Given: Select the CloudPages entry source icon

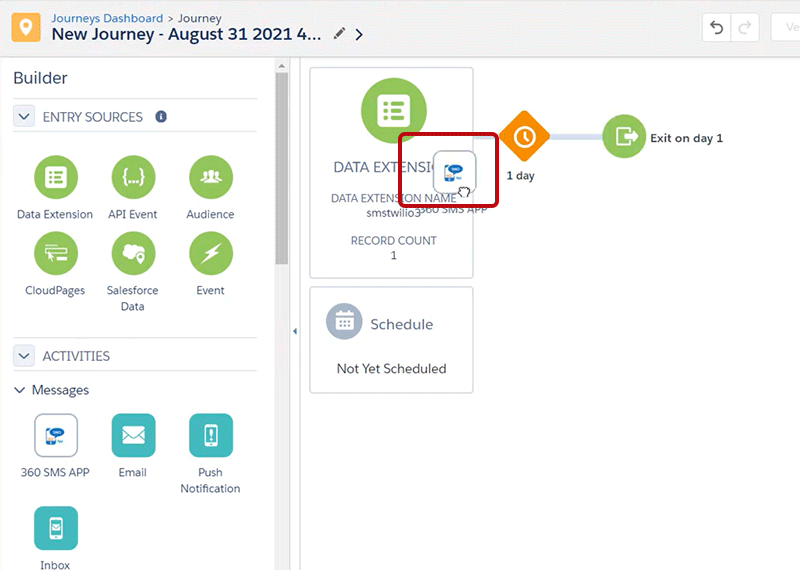Looking at the screenshot, I should [x=55, y=254].
